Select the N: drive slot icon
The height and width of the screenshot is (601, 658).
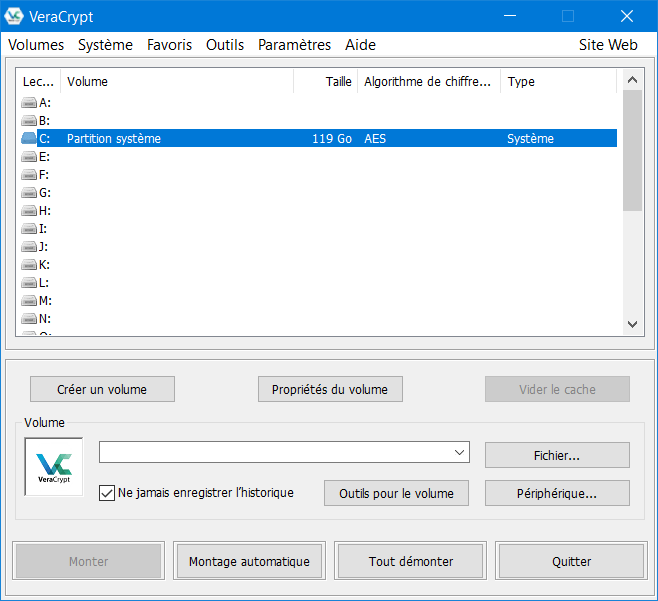pyautogui.click(x=29, y=319)
